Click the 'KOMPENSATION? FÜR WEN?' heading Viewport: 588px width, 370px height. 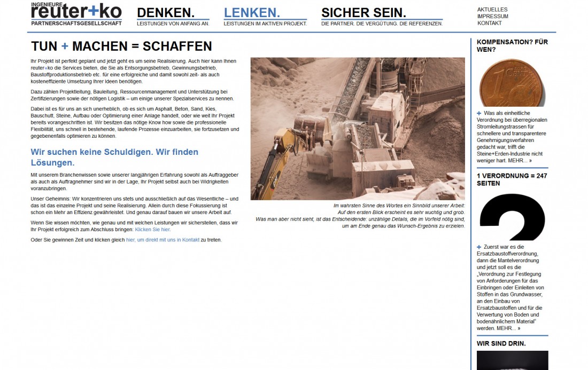[512, 45]
